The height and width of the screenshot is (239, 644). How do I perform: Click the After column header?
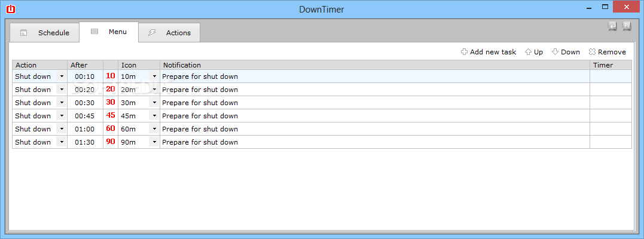(85, 65)
